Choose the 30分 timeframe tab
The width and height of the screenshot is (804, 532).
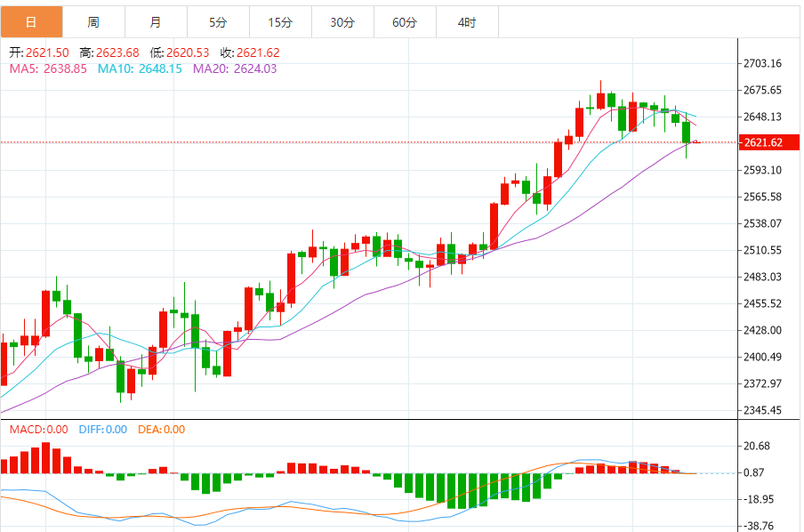[x=342, y=21]
